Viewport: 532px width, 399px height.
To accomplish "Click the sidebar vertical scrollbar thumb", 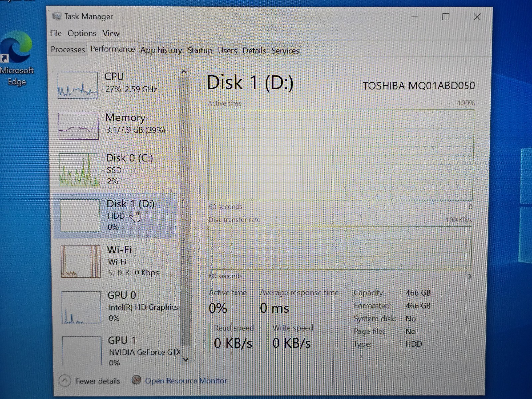I will [x=185, y=211].
